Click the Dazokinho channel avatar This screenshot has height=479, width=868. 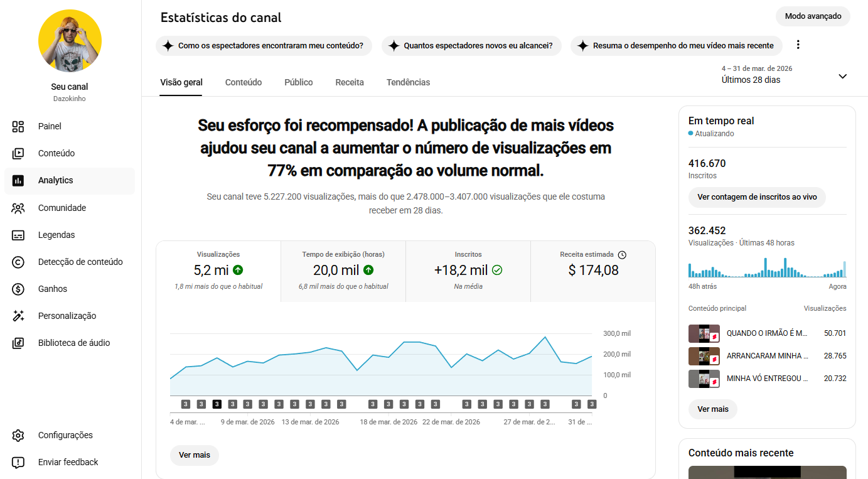(70, 41)
